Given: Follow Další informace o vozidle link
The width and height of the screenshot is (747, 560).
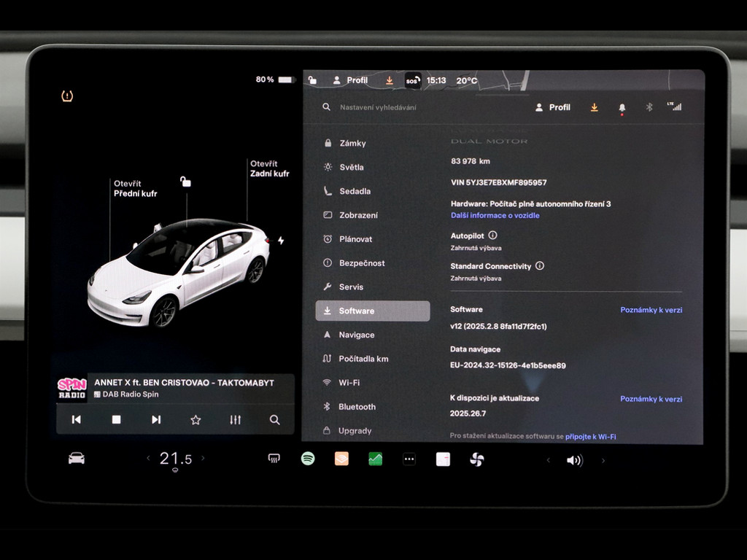Looking at the screenshot, I should click(495, 215).
